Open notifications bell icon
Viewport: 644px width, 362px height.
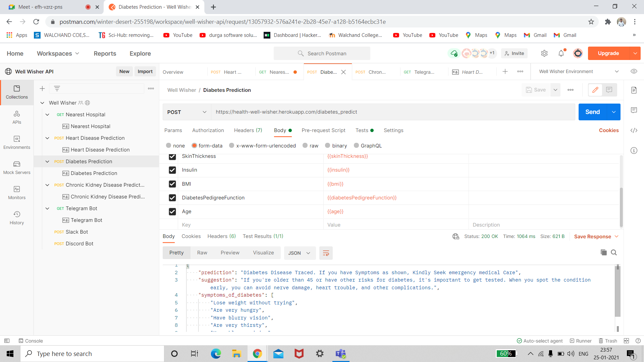click(x=561, y=53)
